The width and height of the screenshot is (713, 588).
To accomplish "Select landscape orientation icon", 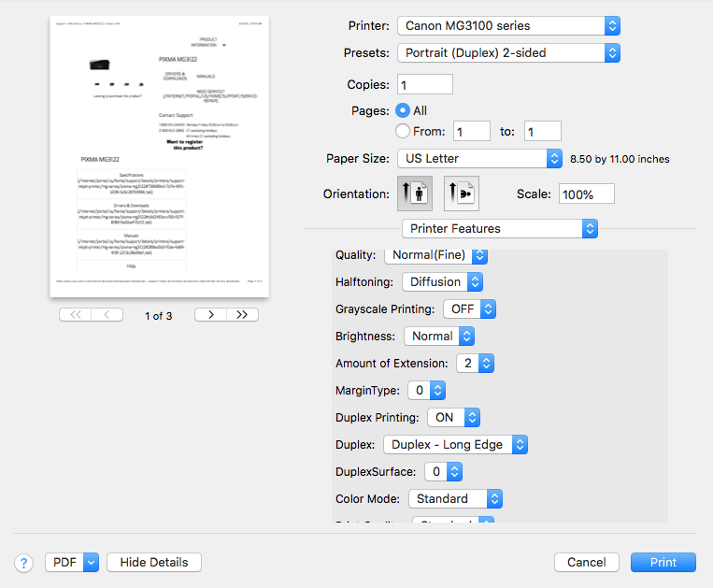I will (461, 194).
